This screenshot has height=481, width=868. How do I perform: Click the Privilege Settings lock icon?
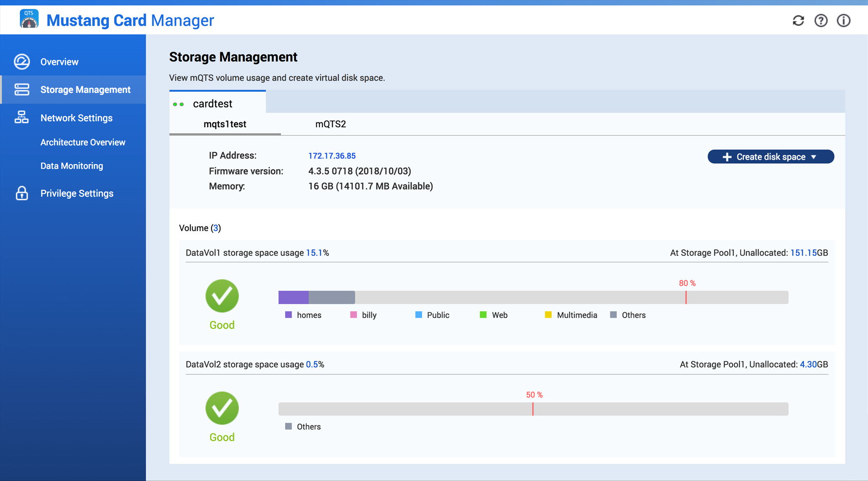pyautogui.click(x=21, y=193)
